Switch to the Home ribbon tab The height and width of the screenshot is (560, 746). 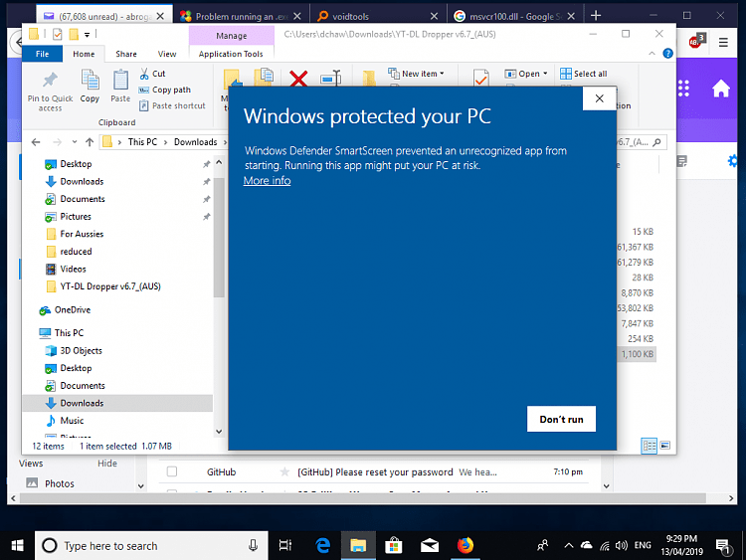[x=84, y=54]
